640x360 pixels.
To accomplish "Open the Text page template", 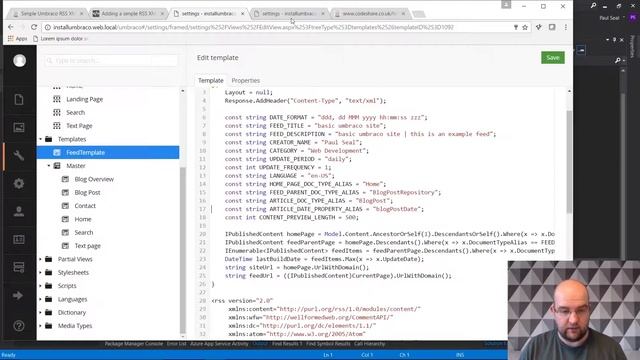I will [87, 246].
